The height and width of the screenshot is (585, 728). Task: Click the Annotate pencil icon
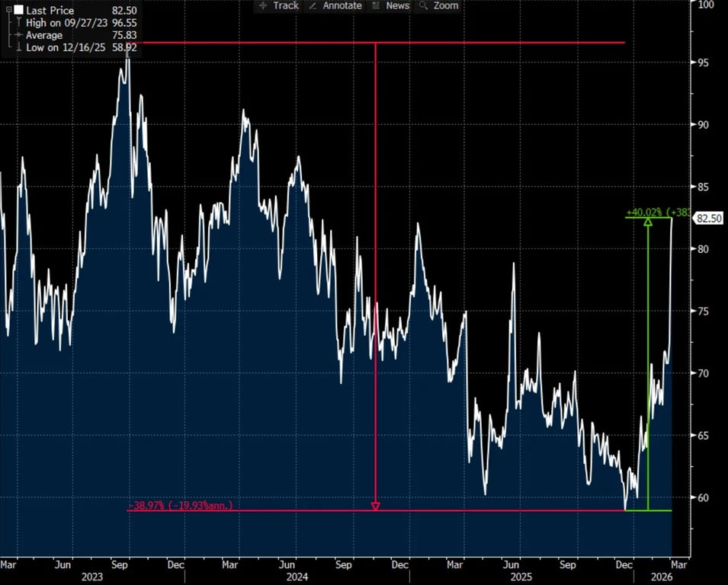click(313, 6)
